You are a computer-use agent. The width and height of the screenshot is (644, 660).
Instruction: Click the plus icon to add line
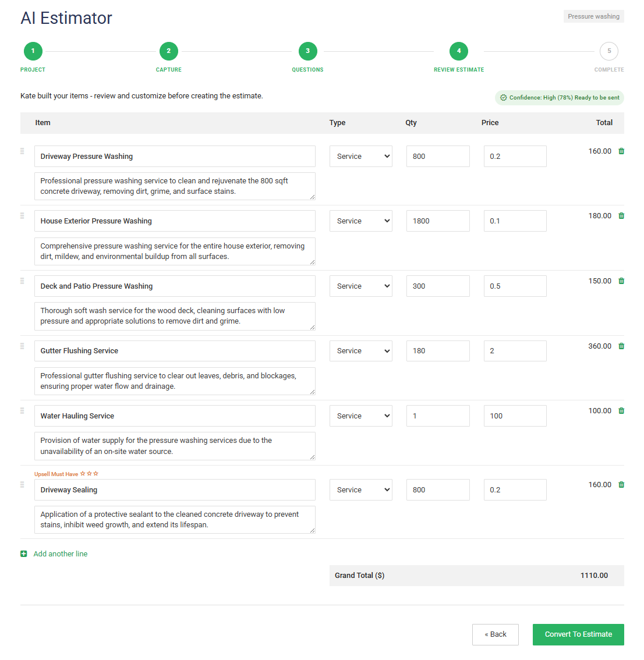coord(24,554)
